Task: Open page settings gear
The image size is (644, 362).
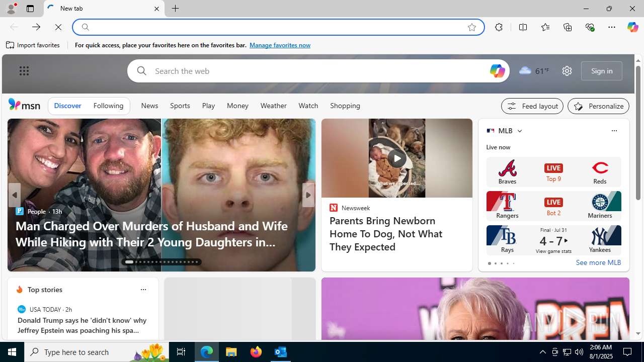Action: pyautogui.click(x=567, y=71)
